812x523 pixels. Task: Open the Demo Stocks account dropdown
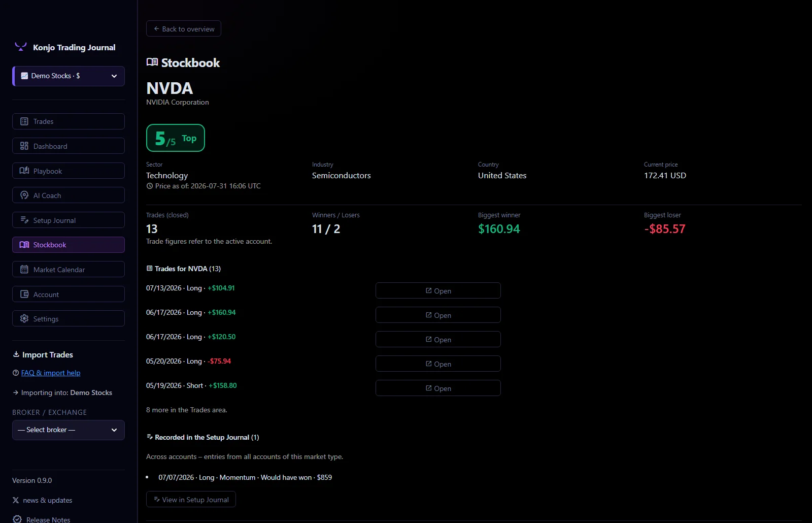[x=69, y=76]
